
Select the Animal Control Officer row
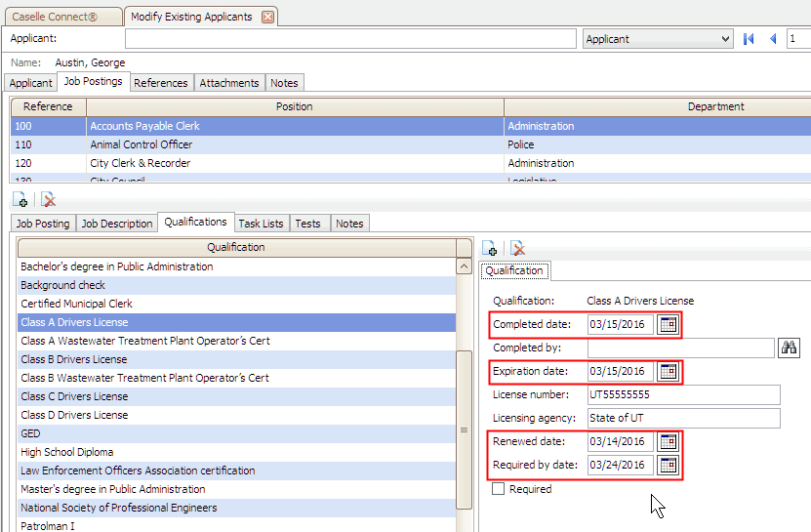141,144
